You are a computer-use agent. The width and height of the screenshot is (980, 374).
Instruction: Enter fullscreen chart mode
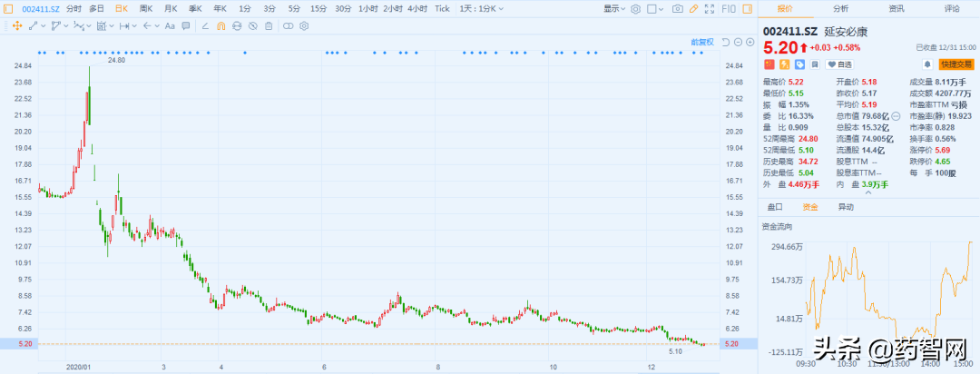[x=710, y=9]
